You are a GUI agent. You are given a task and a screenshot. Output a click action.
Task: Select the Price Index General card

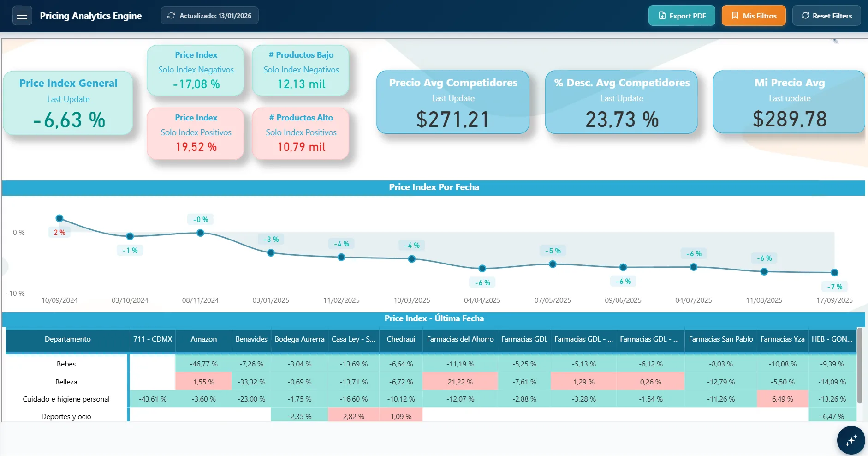pos(68,103)
